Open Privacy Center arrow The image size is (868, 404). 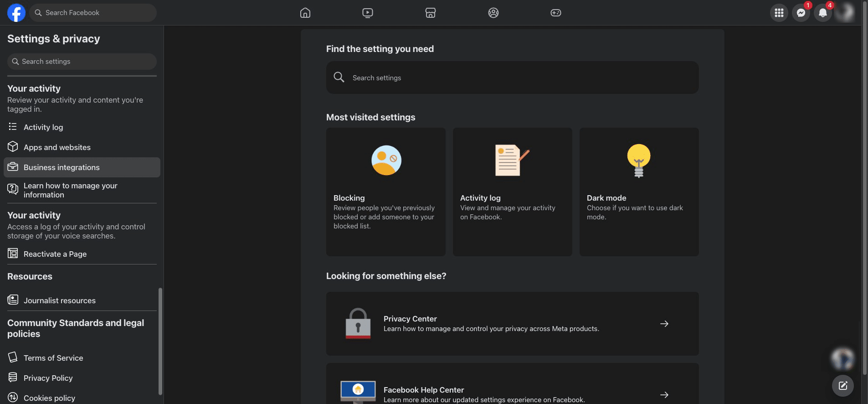tap(664, 324)
